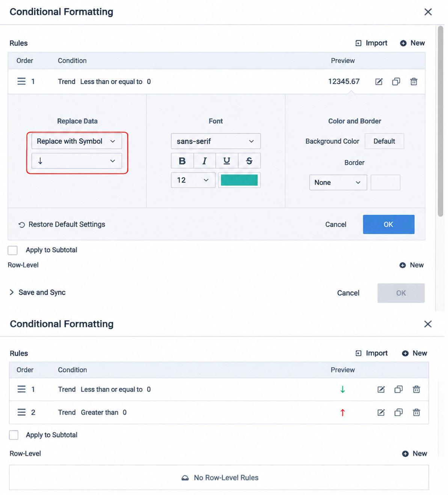Delete the Trend Greater than 0 rule
Image resolution: width=448 pixels, height=495 pixels.
click(416, 412)
